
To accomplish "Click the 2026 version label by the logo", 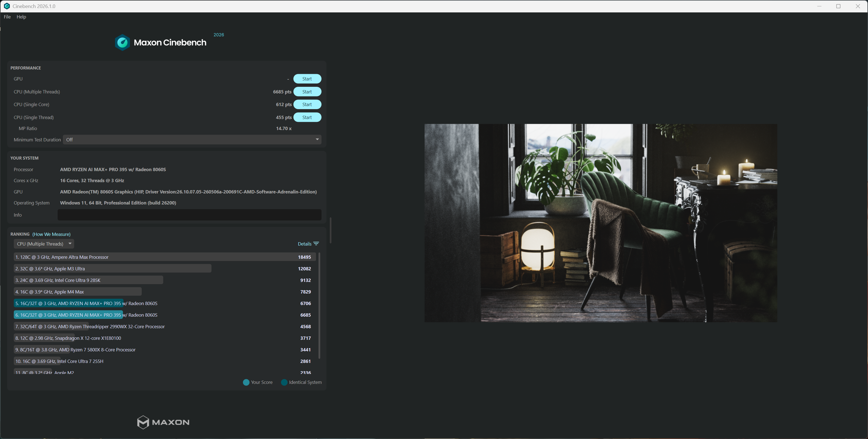I will [219, 35].
